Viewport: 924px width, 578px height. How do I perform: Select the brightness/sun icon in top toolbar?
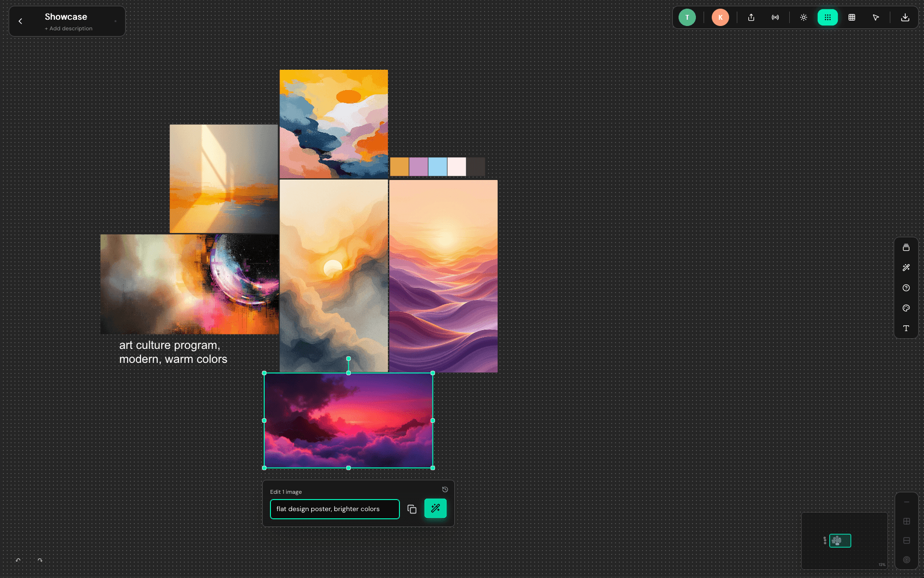point(804,17)
